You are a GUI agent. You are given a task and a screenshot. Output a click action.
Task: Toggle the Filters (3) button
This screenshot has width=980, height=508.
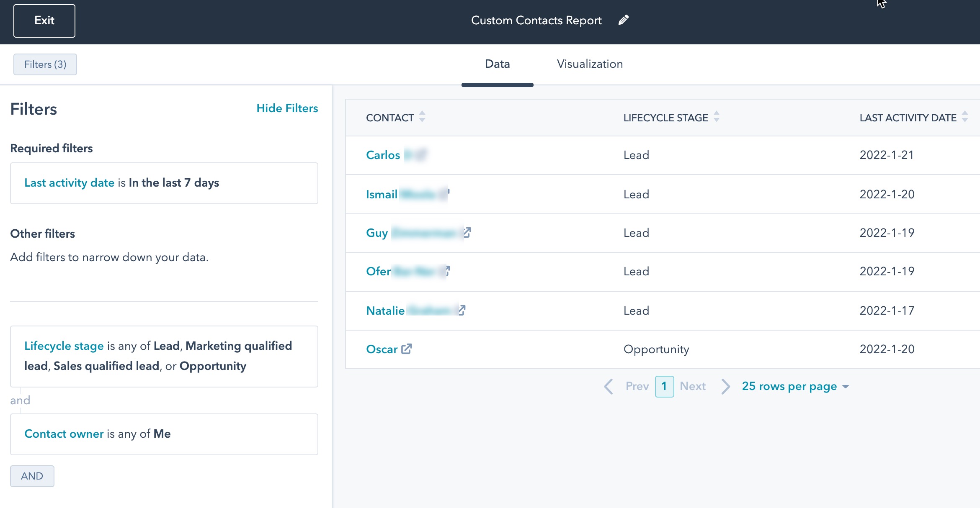point(45,64)
